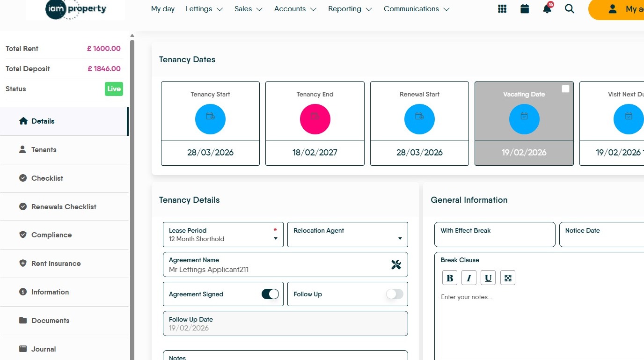
Task: Click the Total Rent amount £ 1600.00
Action: (104, 49)
